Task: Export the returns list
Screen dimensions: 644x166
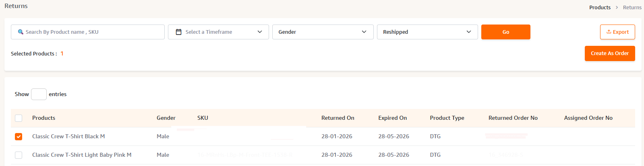Action: pyautogui.click(x=617, y=32)
